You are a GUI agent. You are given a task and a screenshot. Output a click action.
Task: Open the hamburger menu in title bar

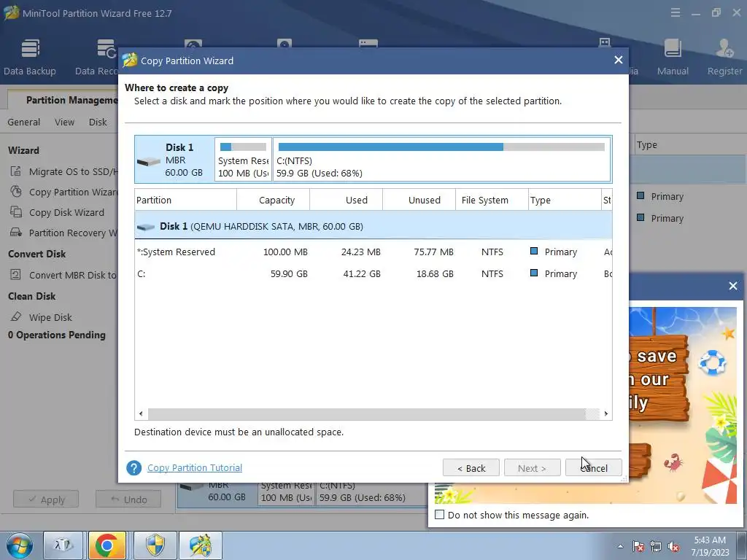tap(675, 13)
